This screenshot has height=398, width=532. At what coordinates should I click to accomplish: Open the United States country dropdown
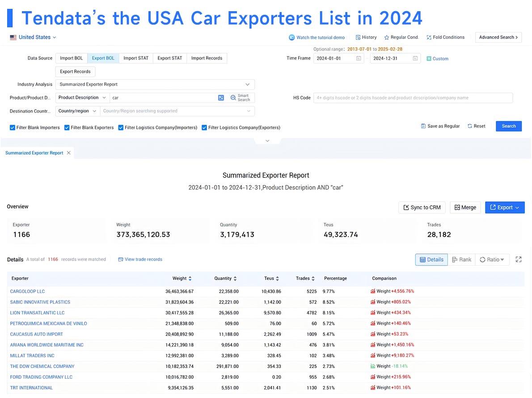point(33,37)
